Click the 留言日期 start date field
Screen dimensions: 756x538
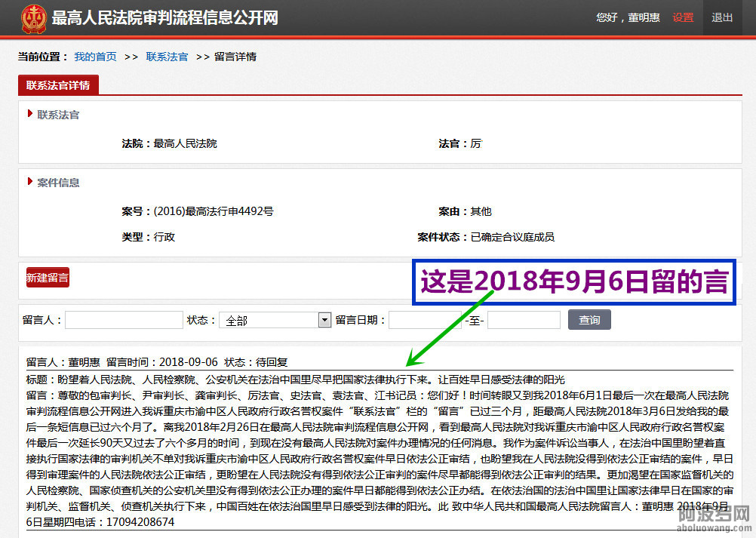pos(425,320)
